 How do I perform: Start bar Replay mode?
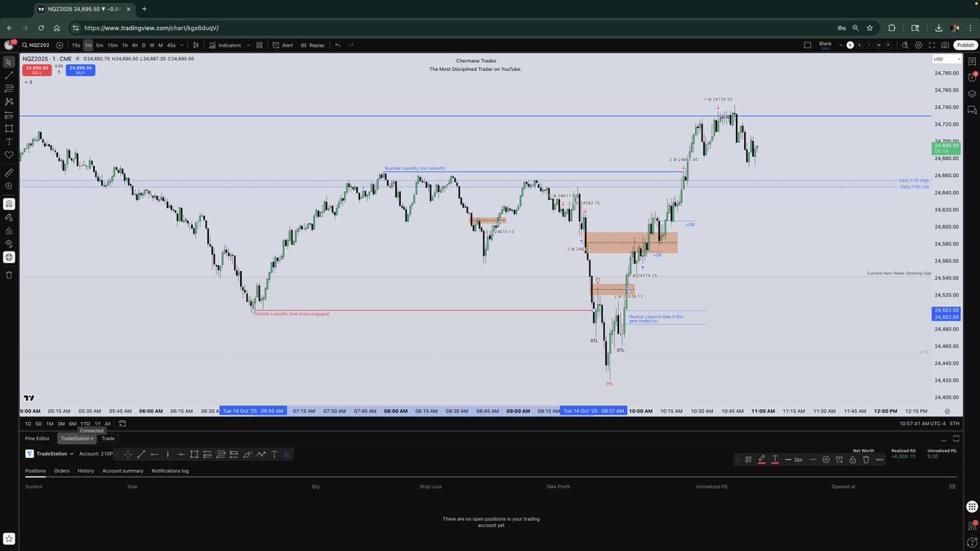(x=313, y=46)
